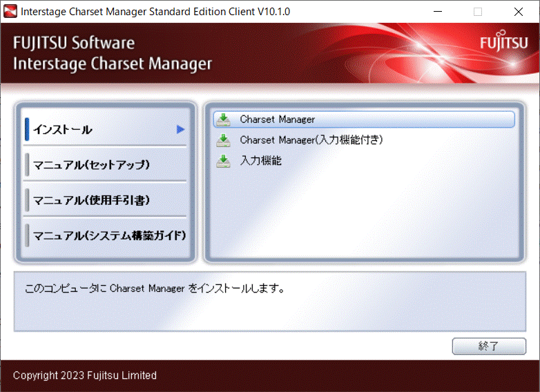The height and width of the screenshot is (392, 540).
Task: Click the install icon beside 入力機能
Action: point(223,161)
